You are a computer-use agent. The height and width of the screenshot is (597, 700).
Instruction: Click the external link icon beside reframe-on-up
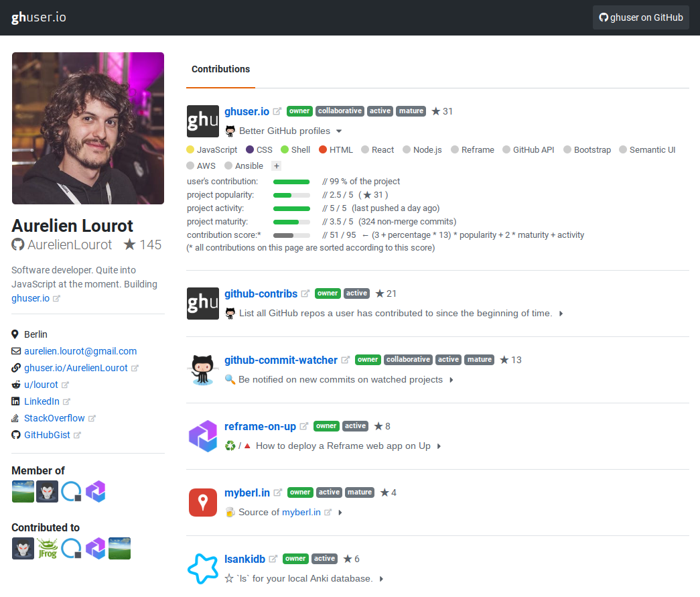pos(304,426)
